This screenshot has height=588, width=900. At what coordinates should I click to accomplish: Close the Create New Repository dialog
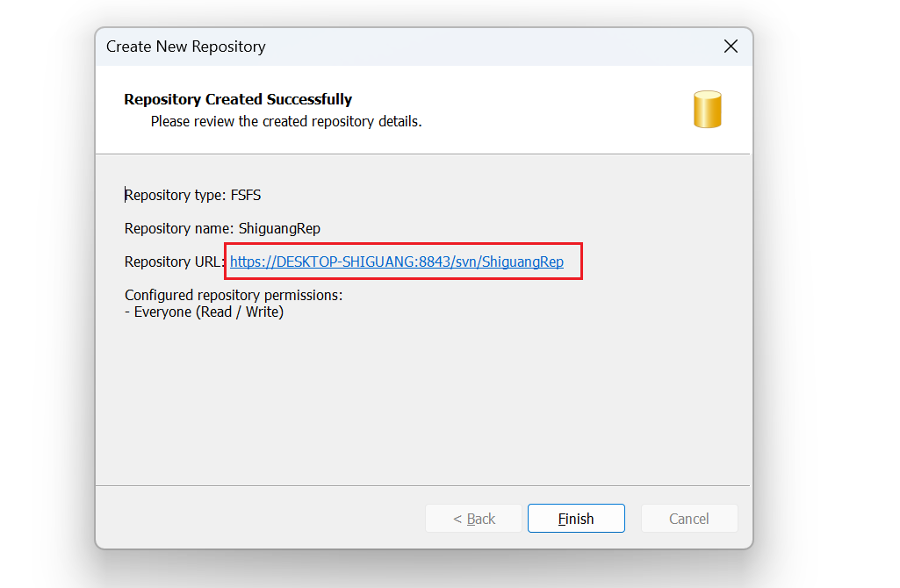tap(731, 47)
